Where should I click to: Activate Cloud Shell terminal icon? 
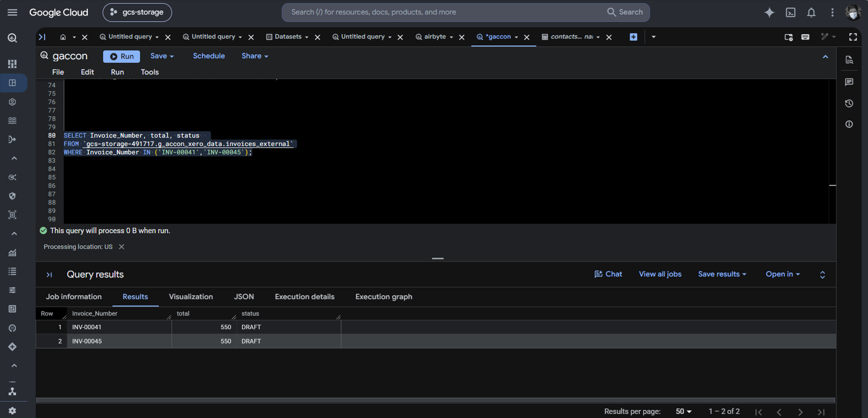pos(791,12)
